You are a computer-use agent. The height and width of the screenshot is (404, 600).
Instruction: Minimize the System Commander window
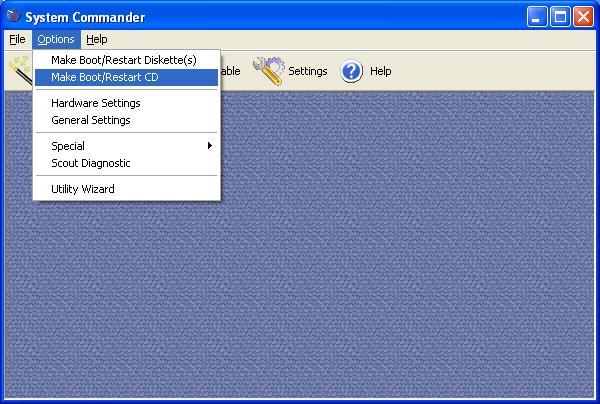pos(536,17)
